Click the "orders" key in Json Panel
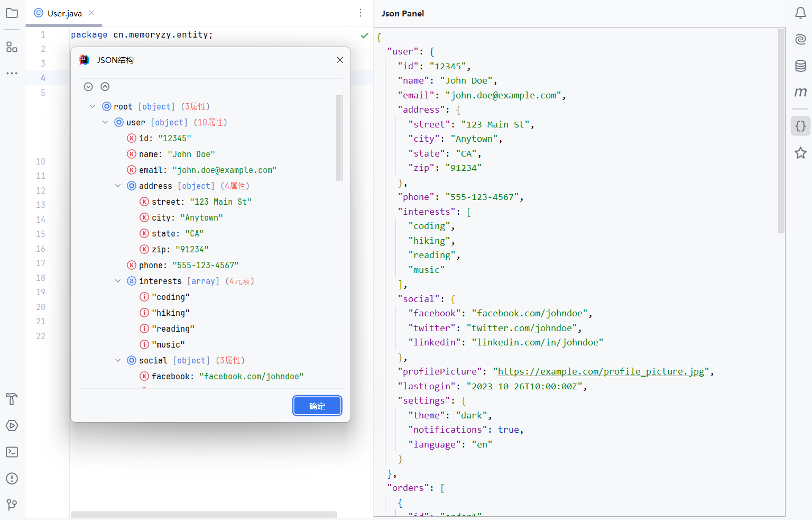Viewport: 812px width, 520px height. pos(408,488)
